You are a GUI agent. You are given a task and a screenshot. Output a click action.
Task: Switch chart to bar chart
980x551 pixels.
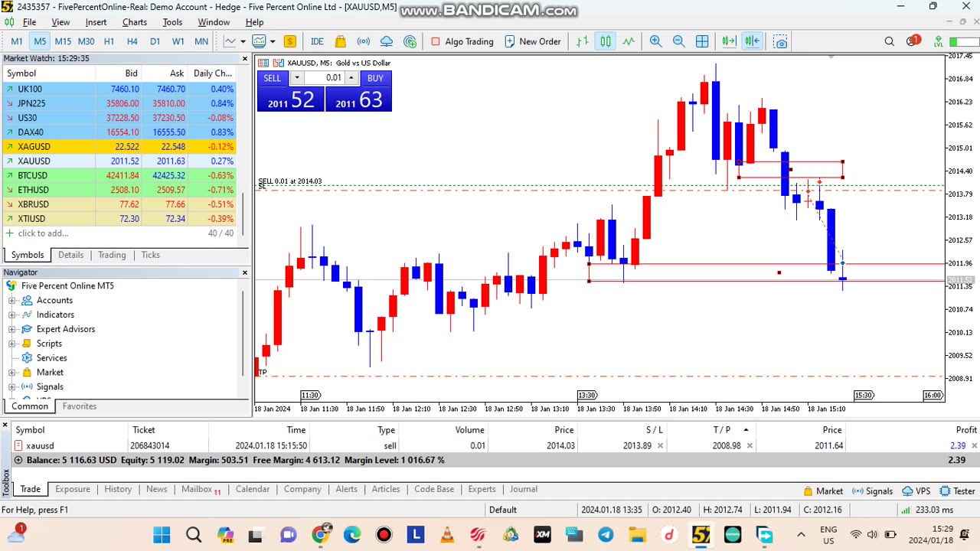coord(583,41)
